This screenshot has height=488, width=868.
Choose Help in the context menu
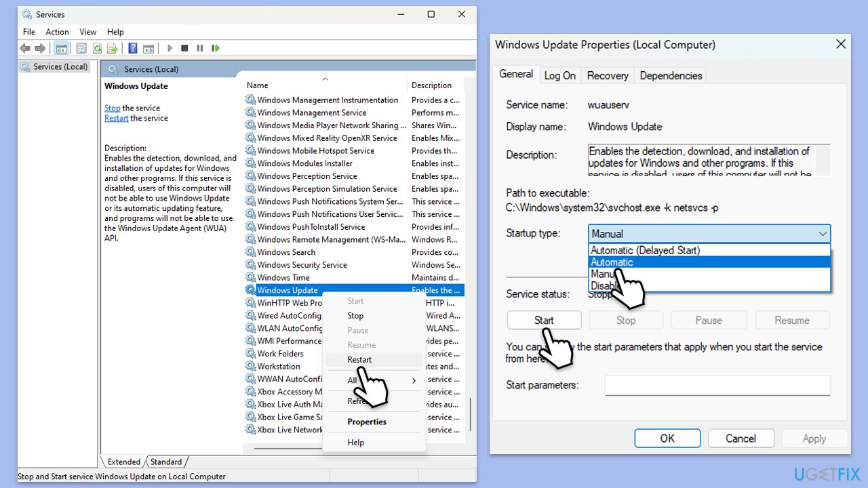point(374,443)
